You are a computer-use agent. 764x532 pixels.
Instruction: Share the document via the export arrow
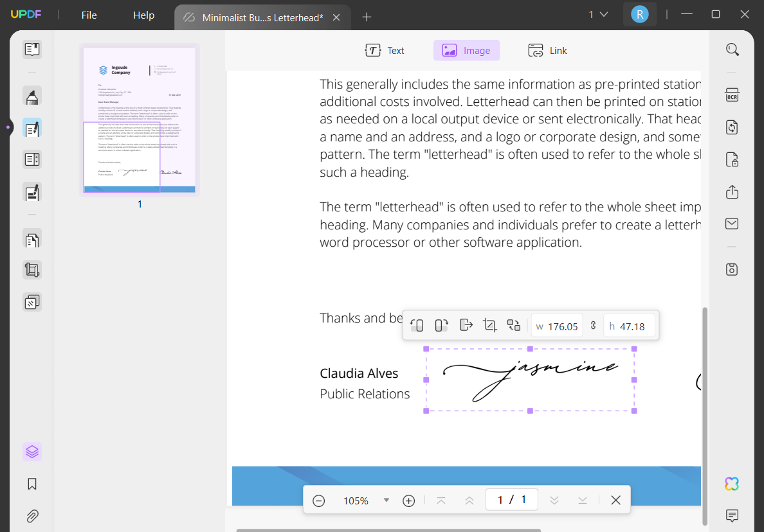tap(732, 191)
